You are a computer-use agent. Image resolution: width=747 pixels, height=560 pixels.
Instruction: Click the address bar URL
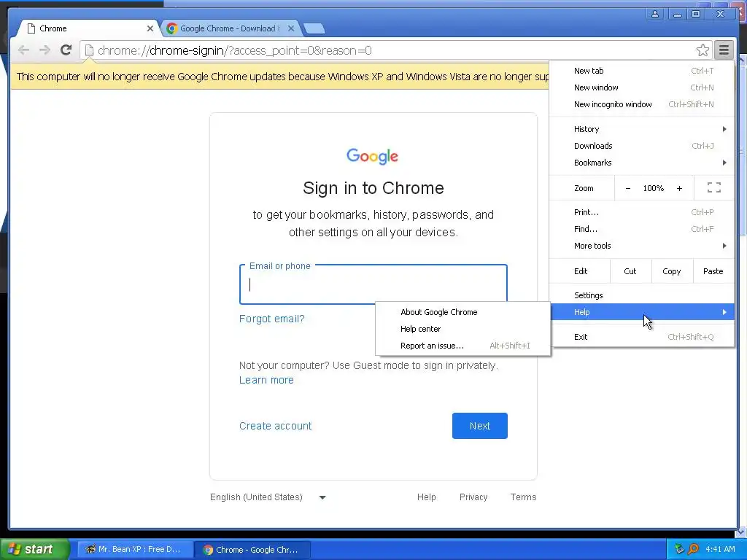pyautogui.click(x=234, y=50)
